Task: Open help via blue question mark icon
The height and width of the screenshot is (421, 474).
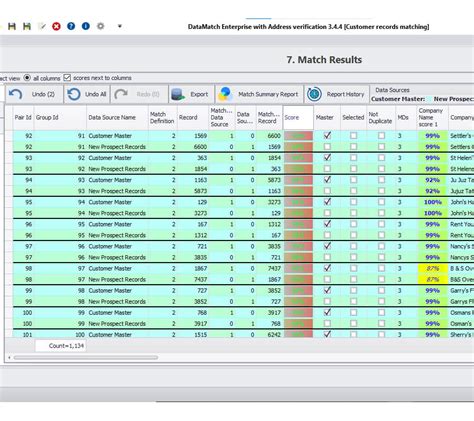Action: (71, 26)
